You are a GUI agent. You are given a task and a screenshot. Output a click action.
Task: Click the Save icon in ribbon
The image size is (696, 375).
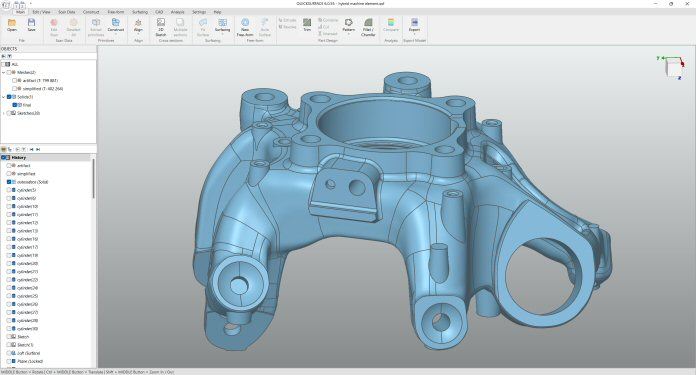pos(31,25)
